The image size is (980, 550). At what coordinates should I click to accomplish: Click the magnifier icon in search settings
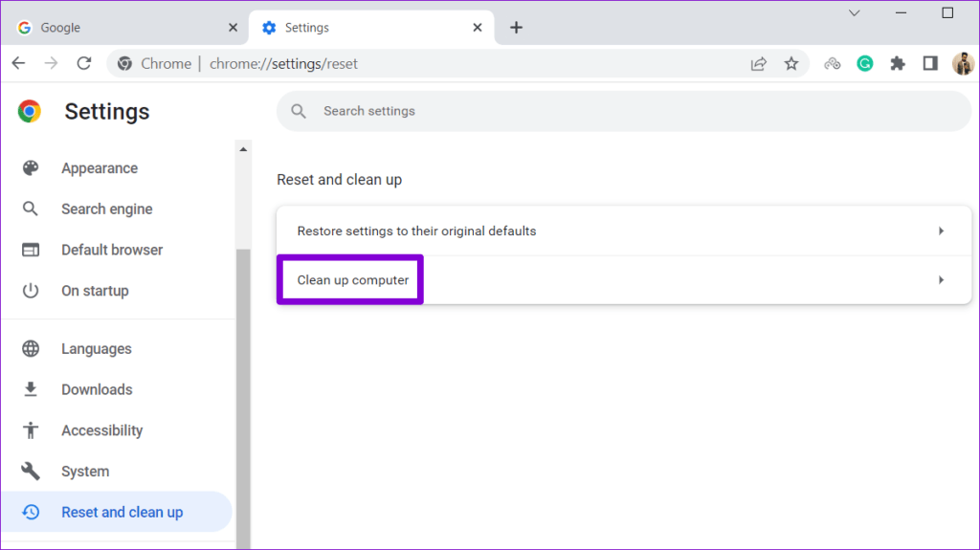[x=299, y=111]
